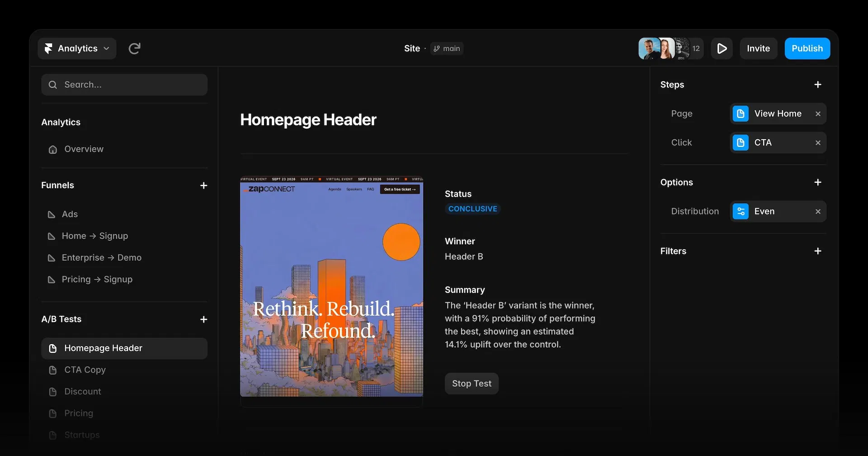Image resolution: width=868 pixels, height=456 pixels.
Task: Add a step with Steps plus icon
Action: [818, 85]
